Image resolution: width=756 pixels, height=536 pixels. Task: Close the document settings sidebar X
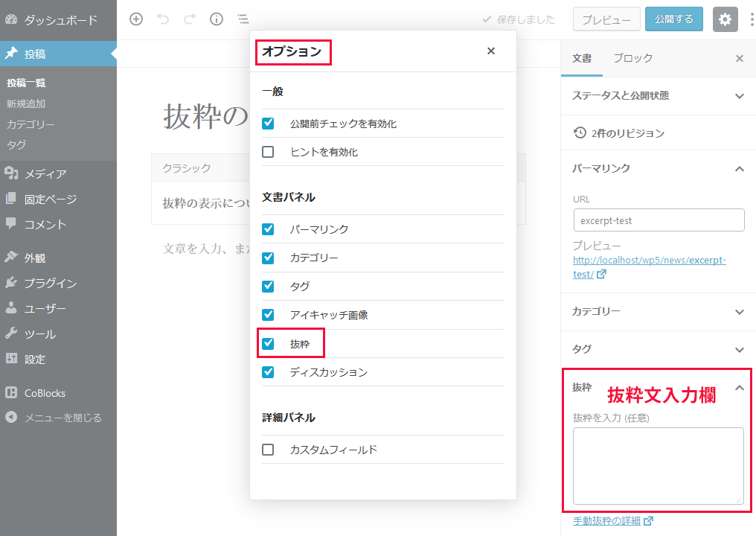(x=739, y=58)
